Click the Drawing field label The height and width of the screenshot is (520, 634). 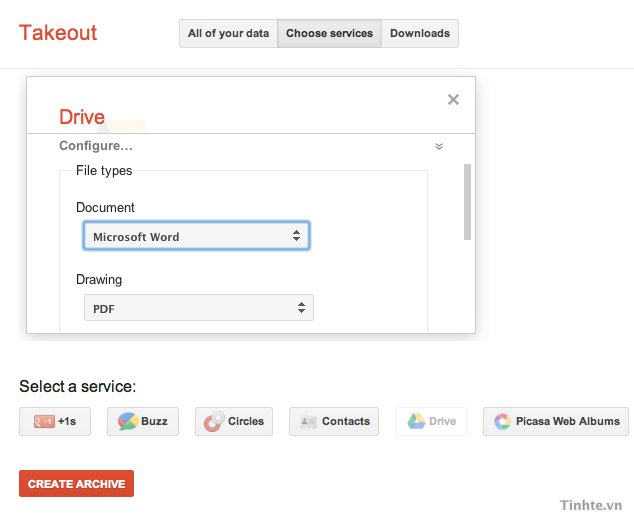point(99,279)
